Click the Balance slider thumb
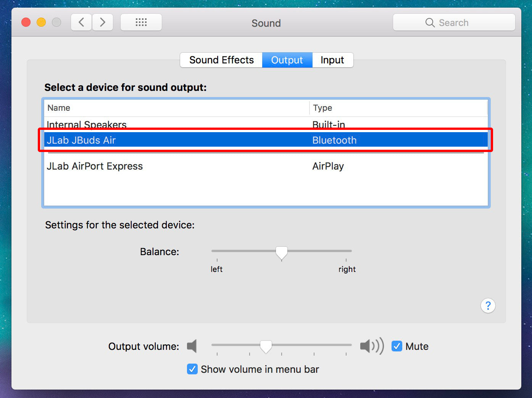 pyautogui.click(x=282, y=253)
